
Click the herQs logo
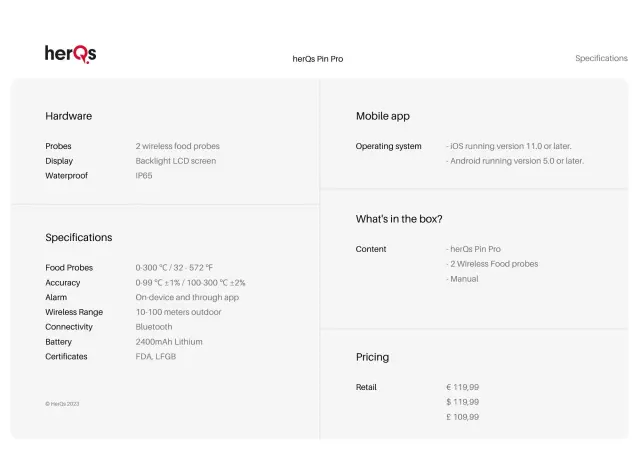[x=70, y=54]
